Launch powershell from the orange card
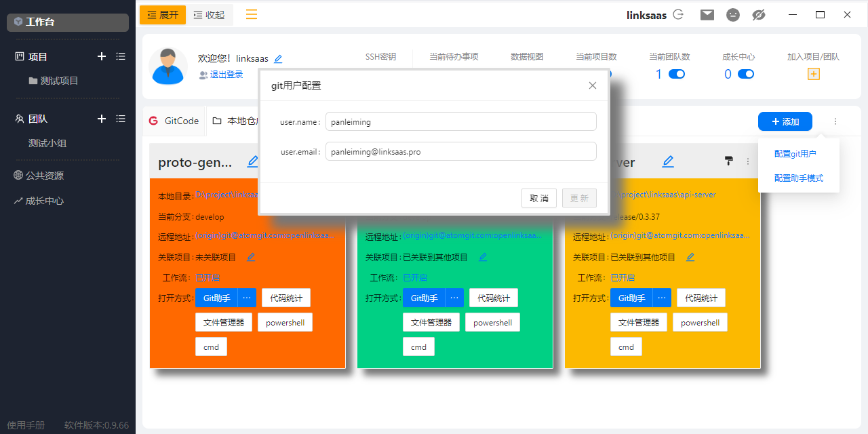 [285, 322]
